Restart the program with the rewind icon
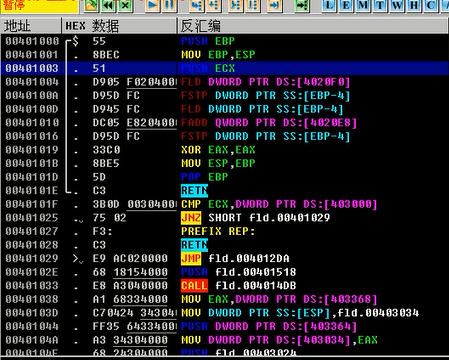The width and height of the screenshot is (449, 360). click(x=108, y=6)
